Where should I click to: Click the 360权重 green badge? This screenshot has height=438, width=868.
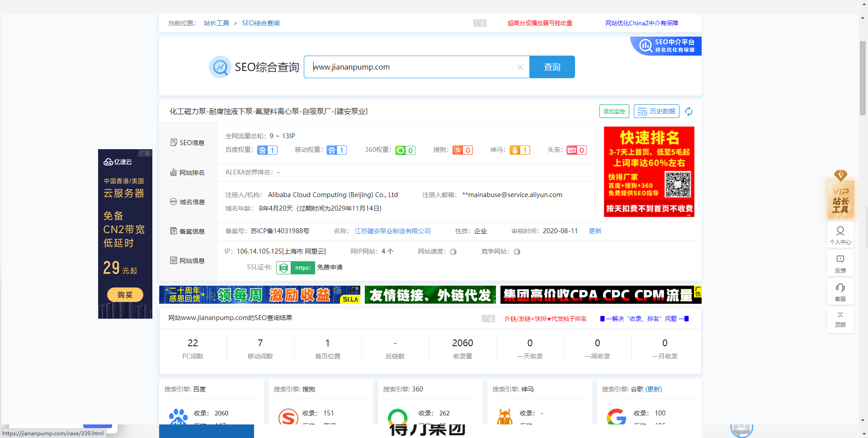pyautogui.click(x=405, y=150)
